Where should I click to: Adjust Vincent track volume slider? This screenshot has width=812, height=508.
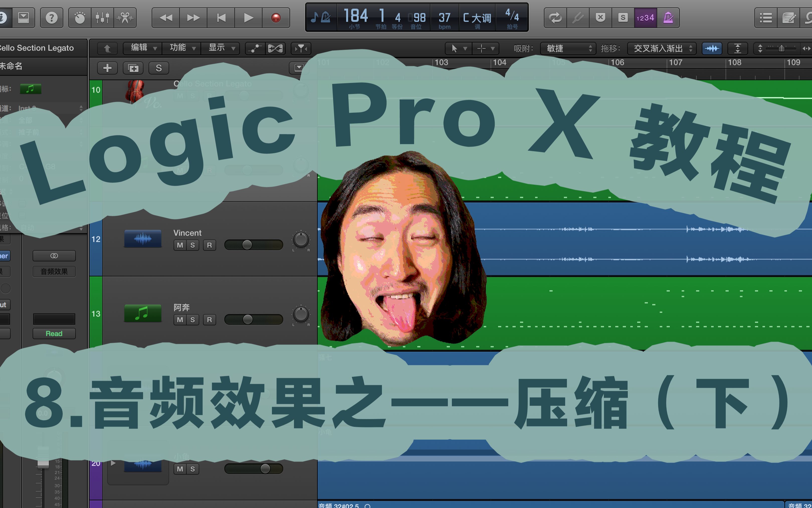click(x=254, y=245)
